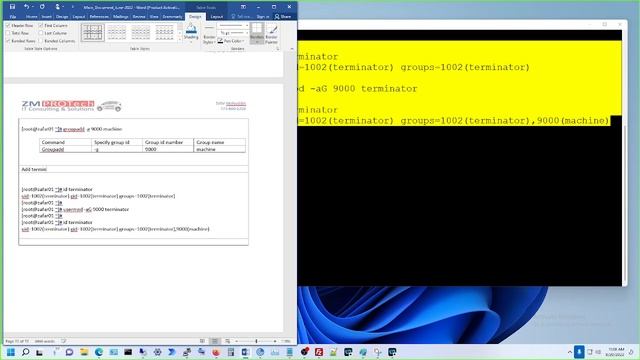Switch to the Word taskbar icon
This screenshot has width=640, height=360.
[245, 352]
